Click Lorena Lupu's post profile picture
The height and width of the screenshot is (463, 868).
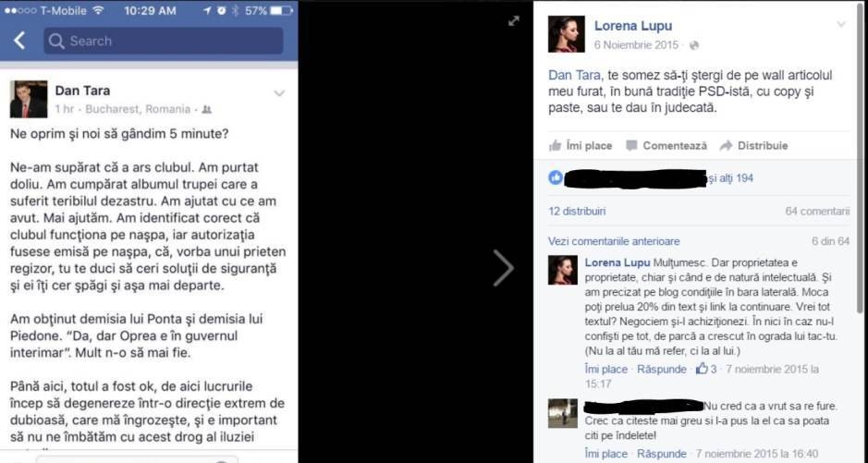pyautogui.click(x=567, y=34)
